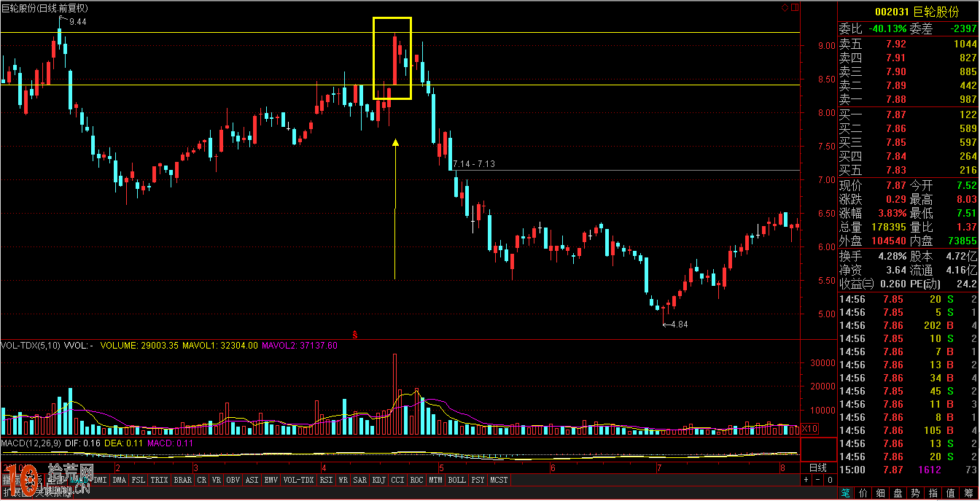The height and width of the screenshot is (501, 980).
Task: Click the month 7 marker on the date axis
Action: pos(659,467)
